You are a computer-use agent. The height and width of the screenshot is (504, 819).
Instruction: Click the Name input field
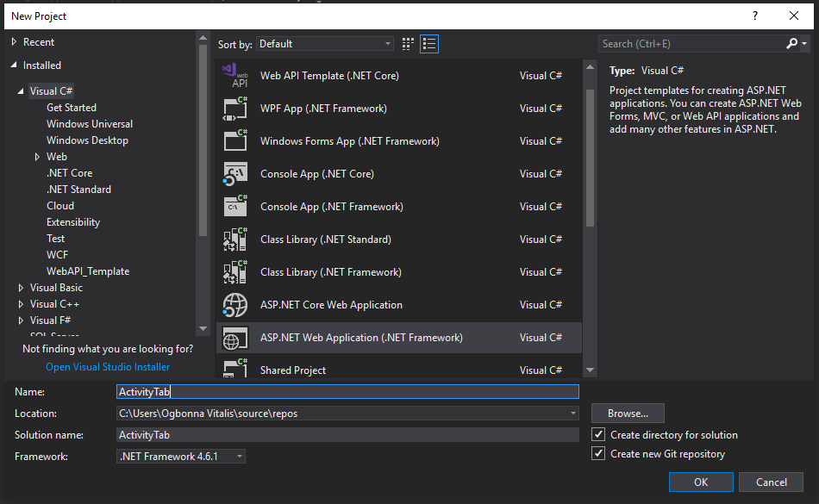click(x=348, y=392)
